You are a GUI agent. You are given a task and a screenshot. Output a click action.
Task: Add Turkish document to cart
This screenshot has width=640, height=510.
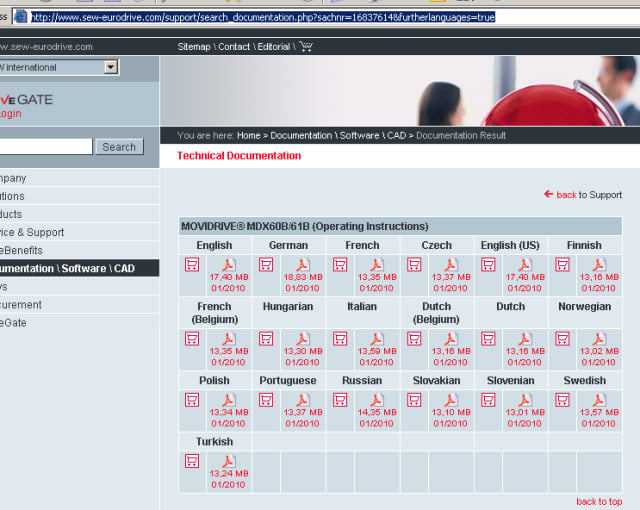(192, 461)
